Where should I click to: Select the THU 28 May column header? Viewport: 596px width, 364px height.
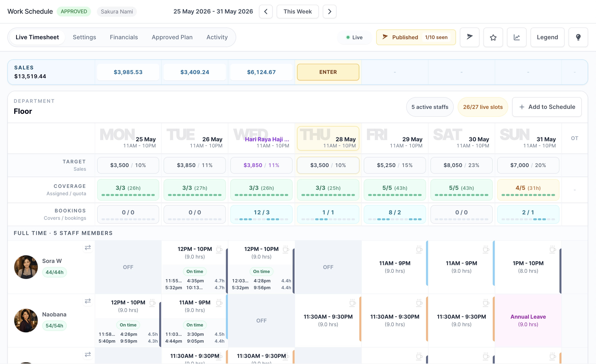pyautogui.click(x=328, y=138)
